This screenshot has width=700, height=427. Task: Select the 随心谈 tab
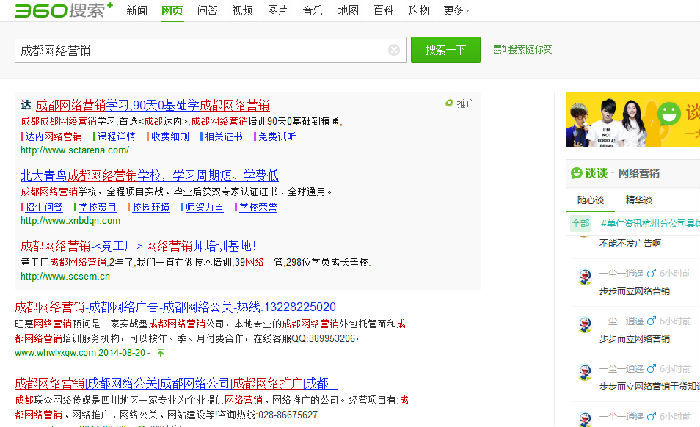pos(590,200)
